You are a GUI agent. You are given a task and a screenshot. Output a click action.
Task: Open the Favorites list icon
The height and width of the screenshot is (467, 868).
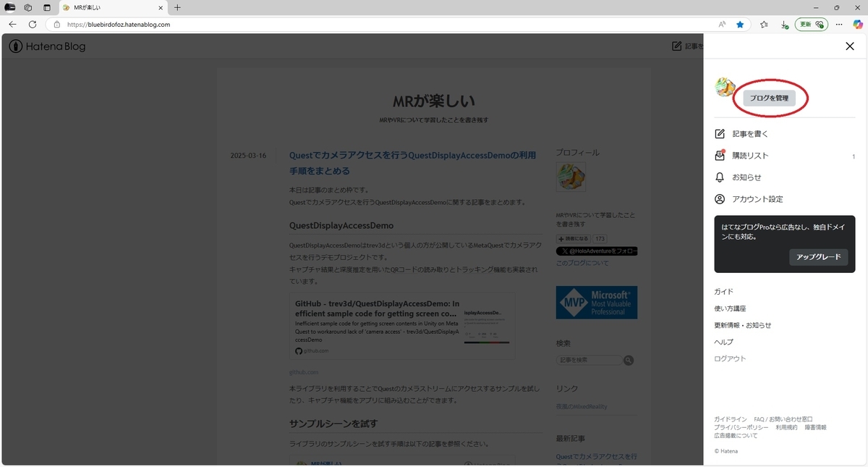point(765,24)
